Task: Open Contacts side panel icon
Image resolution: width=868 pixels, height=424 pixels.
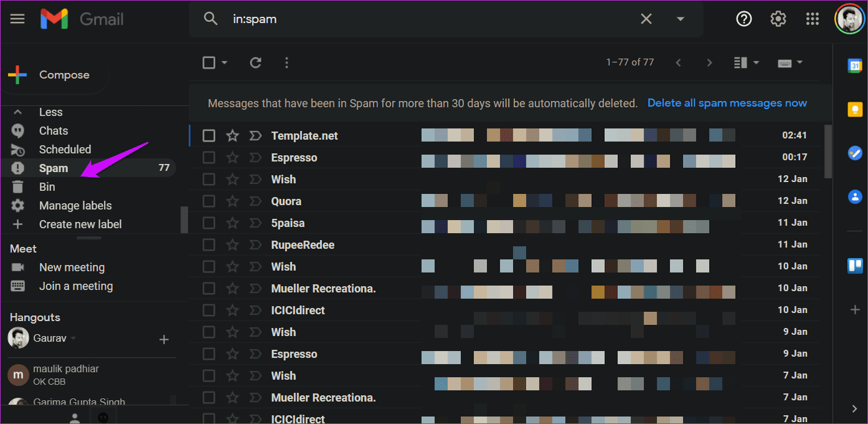Action: [x=854, y=196]
